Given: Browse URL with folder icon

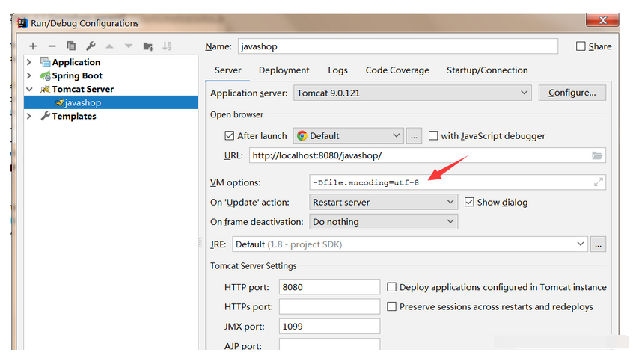Looking at the screenshot, I should 597,155.
